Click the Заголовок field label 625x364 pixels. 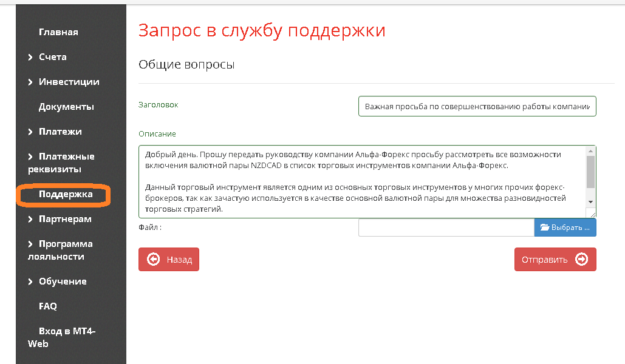pyautogui.click(x=159, y=105)
